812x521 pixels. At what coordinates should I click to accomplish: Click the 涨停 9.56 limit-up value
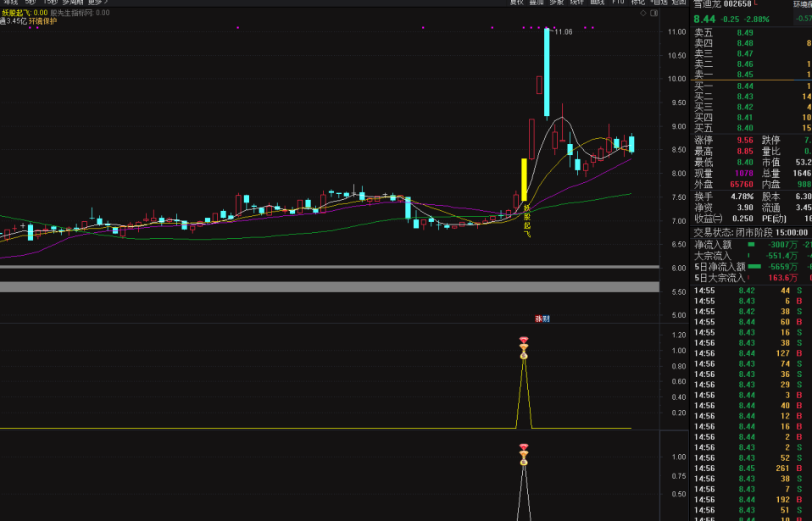coord(745,141)
